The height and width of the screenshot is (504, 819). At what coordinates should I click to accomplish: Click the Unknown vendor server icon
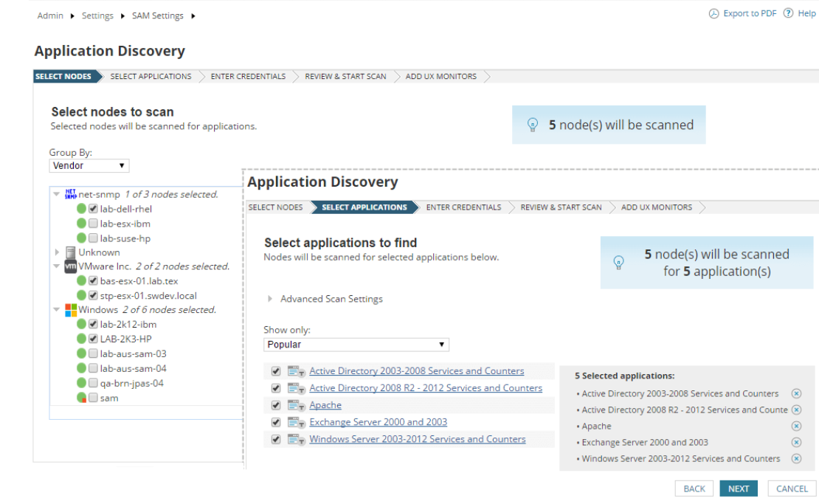[x=71, y=252]
